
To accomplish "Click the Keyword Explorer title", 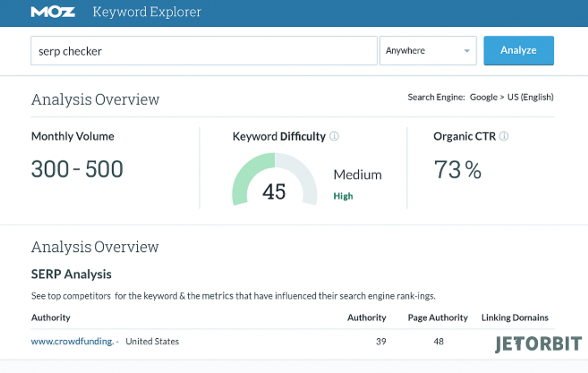I will 147,12.
